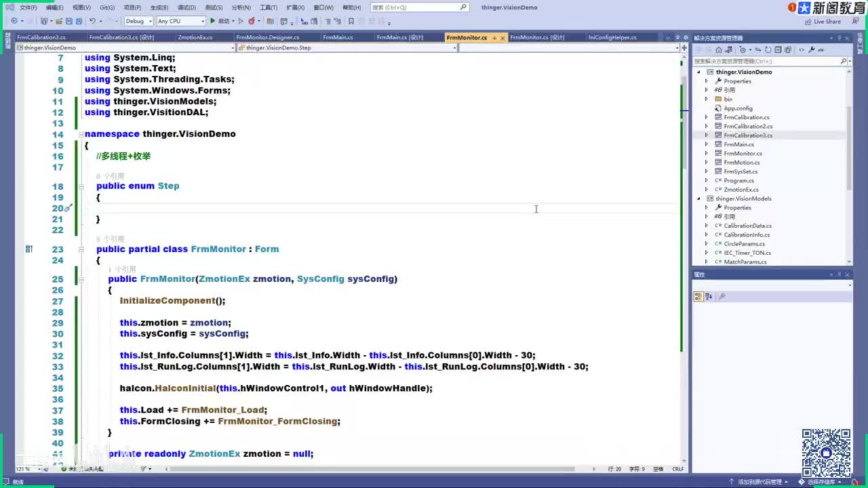Viewport: 868px width, 488px height.
Task: Click the 5 个引用 CodeLens link above FrmMonitor
Action: [110, 239]
